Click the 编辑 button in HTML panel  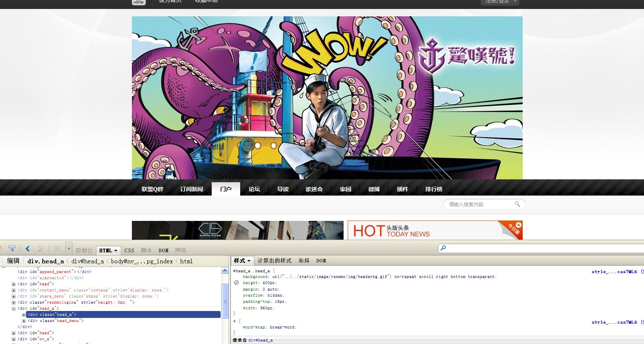point(13,261)
